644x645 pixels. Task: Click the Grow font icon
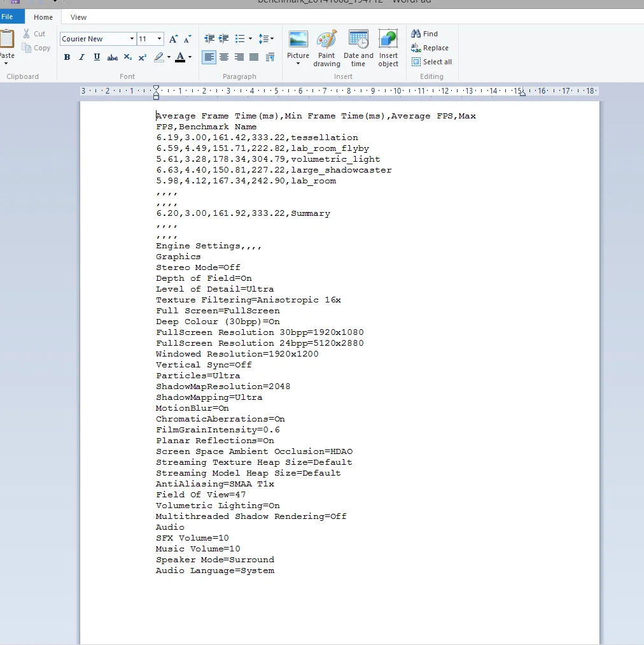pos(173,39)
